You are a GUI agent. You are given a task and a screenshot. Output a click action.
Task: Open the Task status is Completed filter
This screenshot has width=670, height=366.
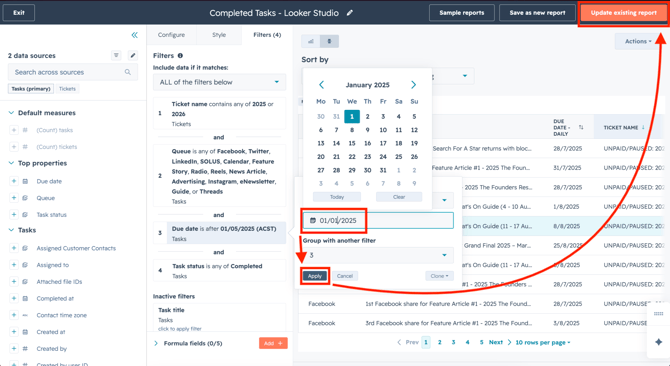220,271
